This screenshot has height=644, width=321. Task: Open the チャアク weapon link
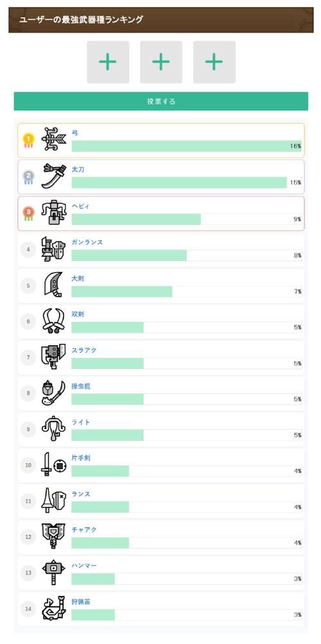coord(84,530)
